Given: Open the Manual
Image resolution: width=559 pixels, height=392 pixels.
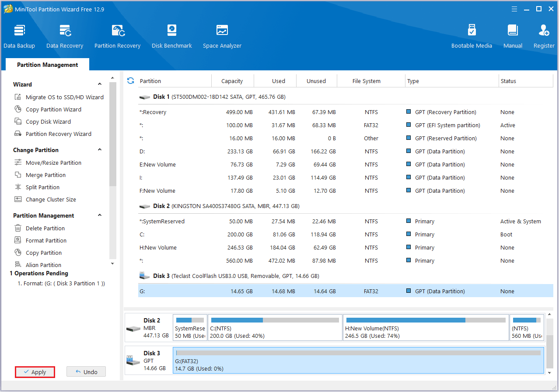Looking at the screenshot, I should (x=513, y=37).
